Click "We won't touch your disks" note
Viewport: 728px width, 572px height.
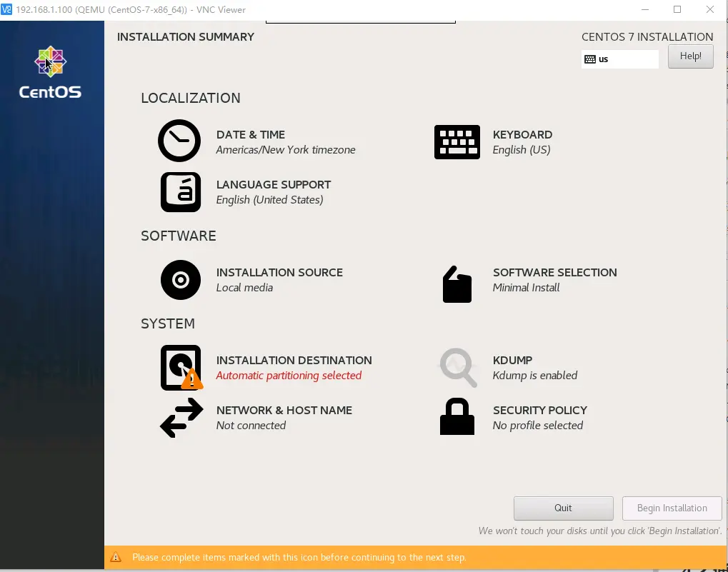[600, 531]
